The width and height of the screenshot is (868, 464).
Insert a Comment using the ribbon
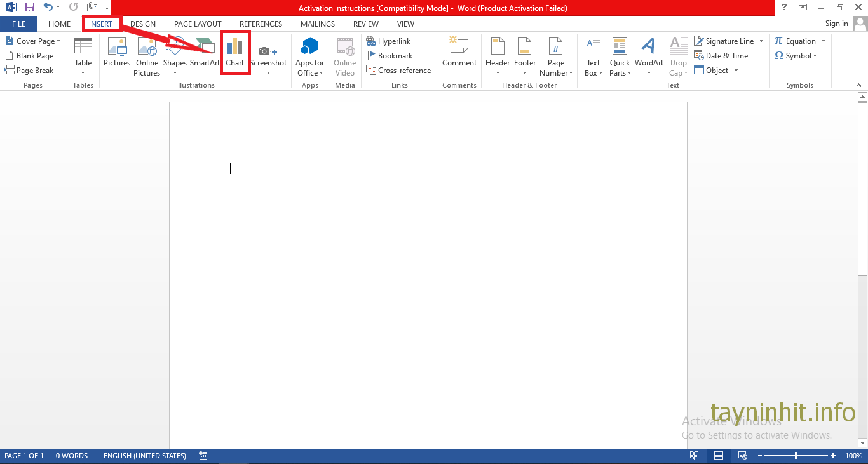click(459, 52)
